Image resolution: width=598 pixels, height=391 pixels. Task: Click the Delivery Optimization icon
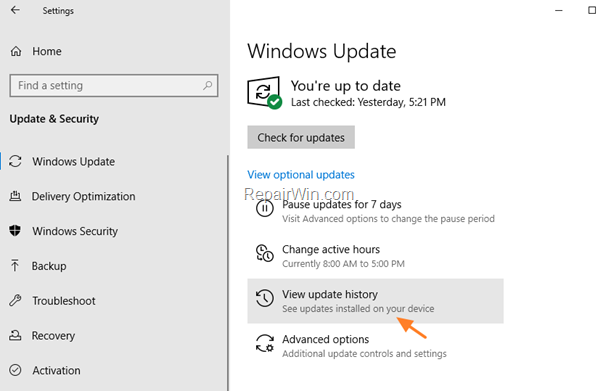(15, 196)
